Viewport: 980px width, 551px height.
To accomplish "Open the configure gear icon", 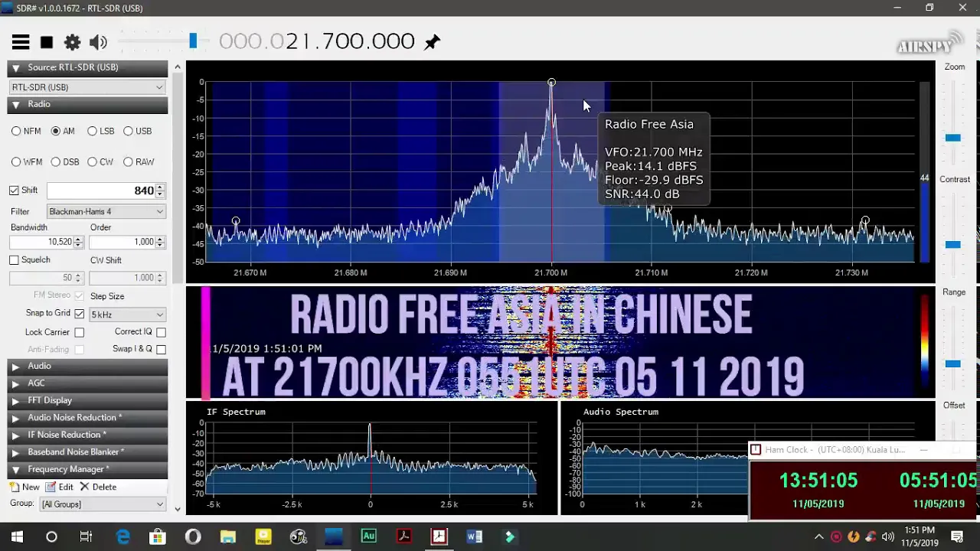I will click(72, 43).
